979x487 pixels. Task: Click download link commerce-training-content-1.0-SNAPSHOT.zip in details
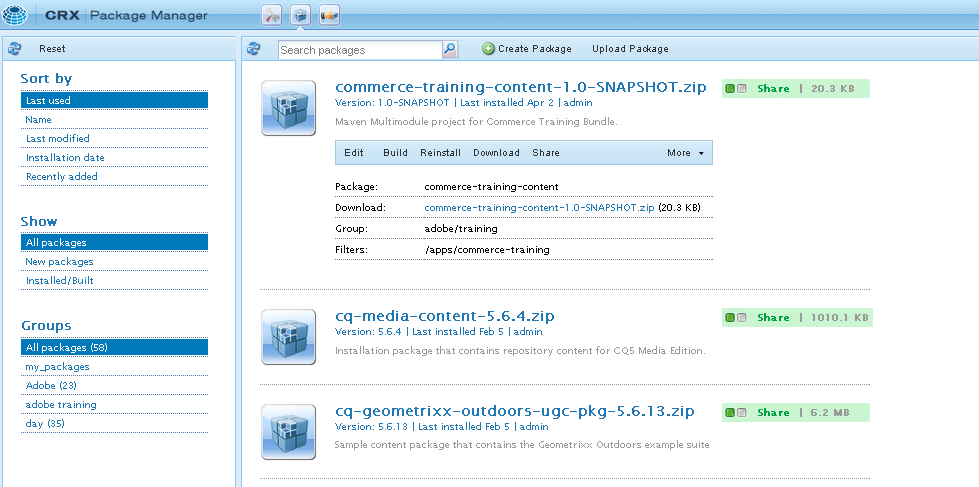[x=539, y=207]
